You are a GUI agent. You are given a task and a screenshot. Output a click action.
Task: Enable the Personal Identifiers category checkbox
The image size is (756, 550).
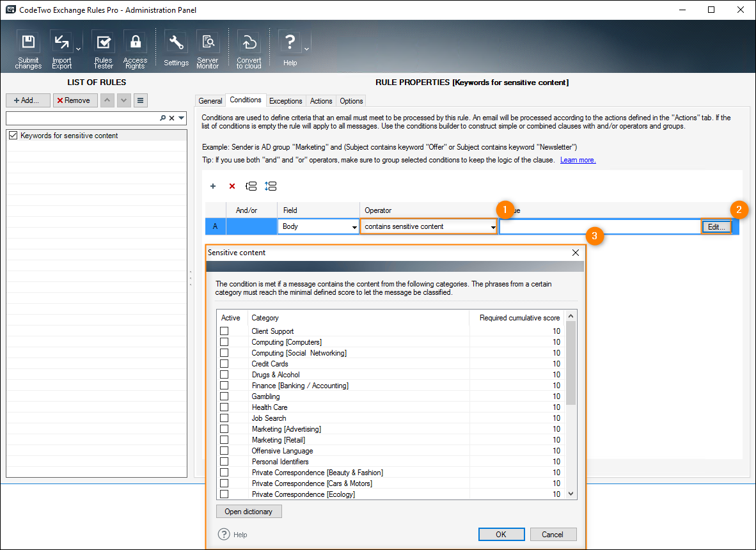point(224,461)
